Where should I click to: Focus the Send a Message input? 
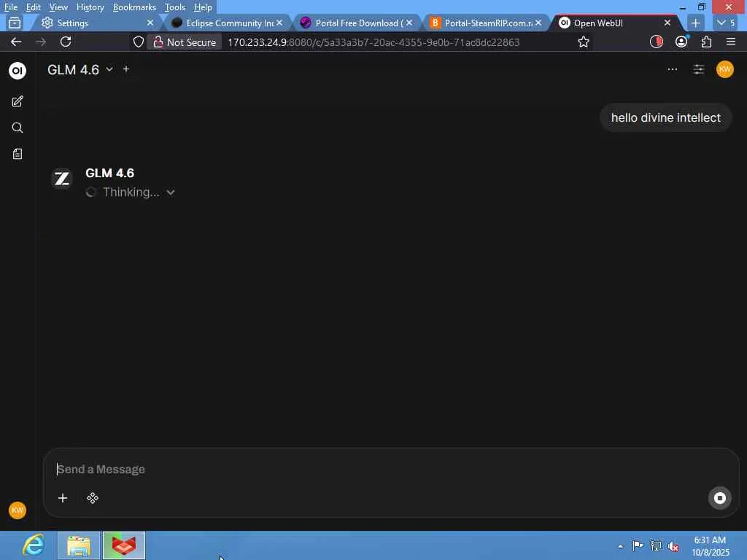391,469
